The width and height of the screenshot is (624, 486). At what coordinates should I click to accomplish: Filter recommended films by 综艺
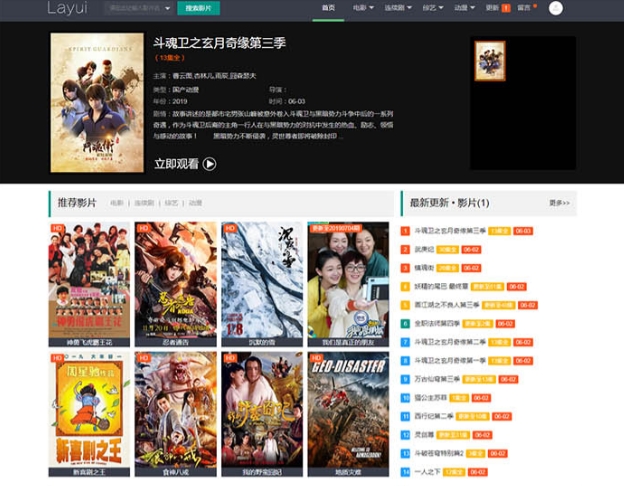171,203
